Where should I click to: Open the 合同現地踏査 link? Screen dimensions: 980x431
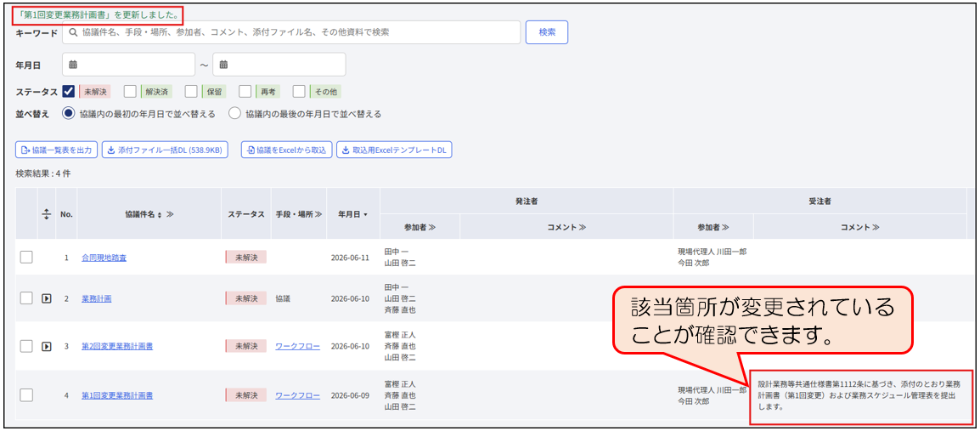104,258
